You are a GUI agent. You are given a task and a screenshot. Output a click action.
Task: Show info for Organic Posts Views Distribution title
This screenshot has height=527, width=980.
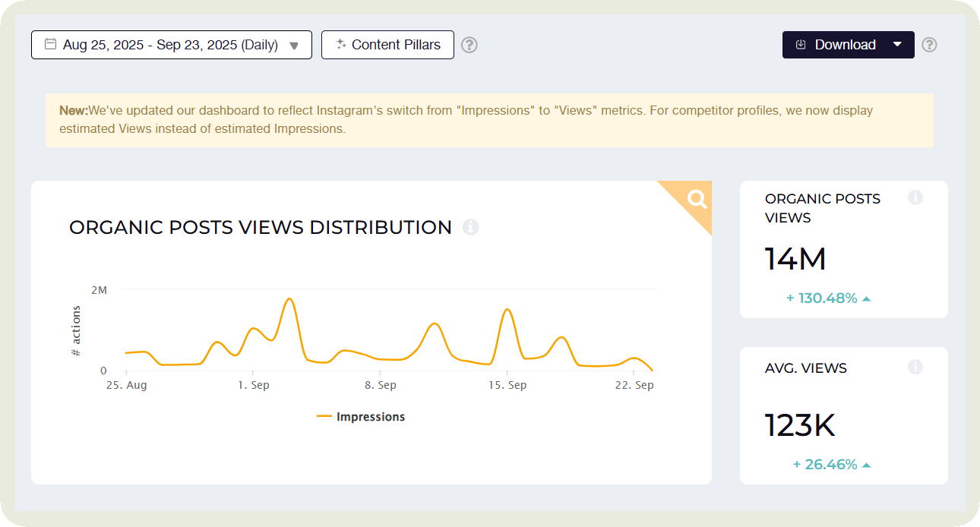471,227
